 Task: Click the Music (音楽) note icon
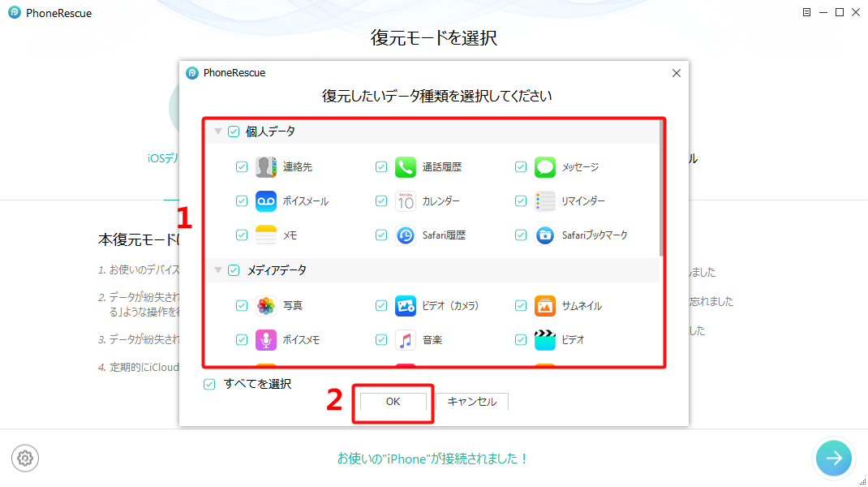tap(406, 339)
